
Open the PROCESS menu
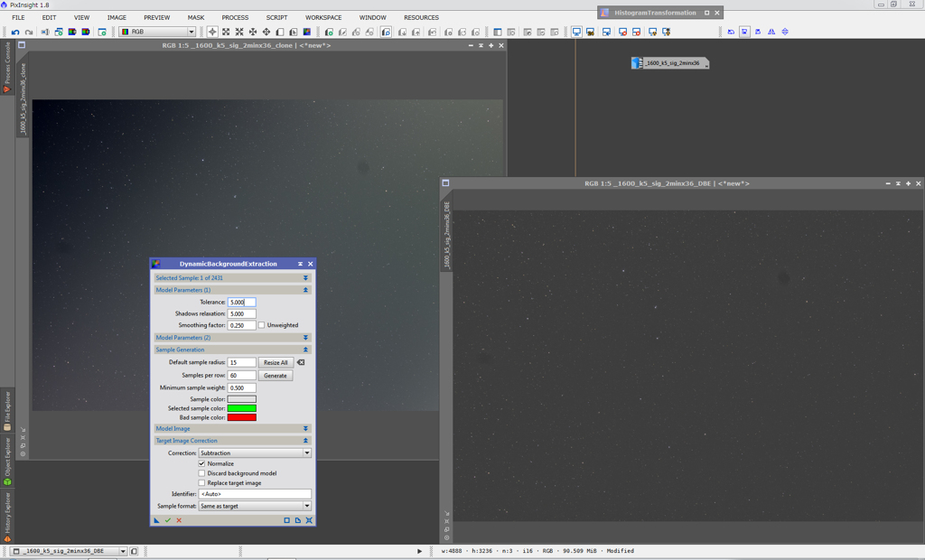(236, 18)
